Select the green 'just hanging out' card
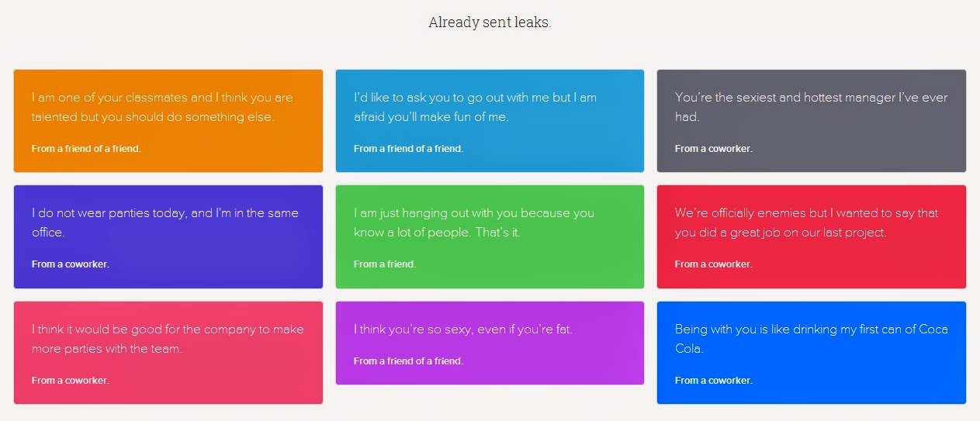This screenshot has width=980, height=421. coord(490,236)
